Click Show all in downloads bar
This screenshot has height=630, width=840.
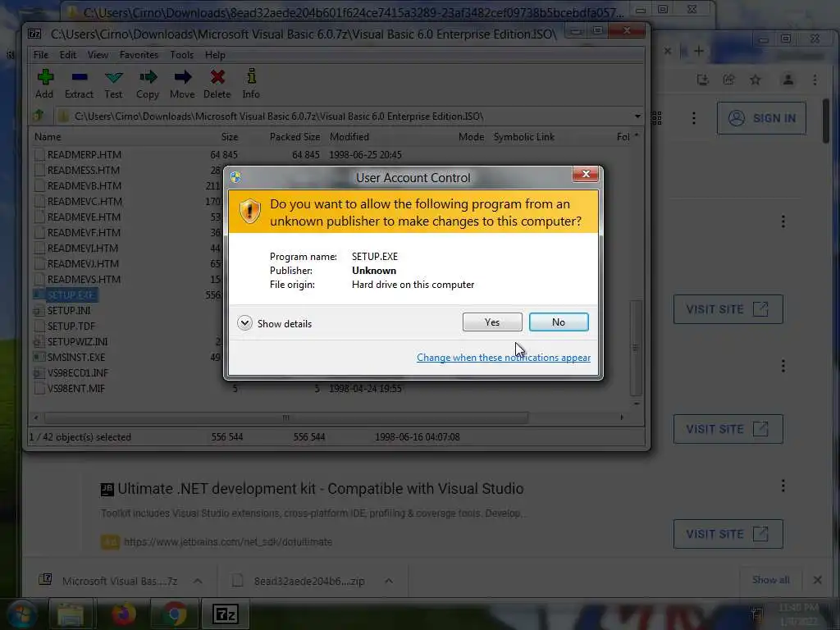click(x=770, y=580)
